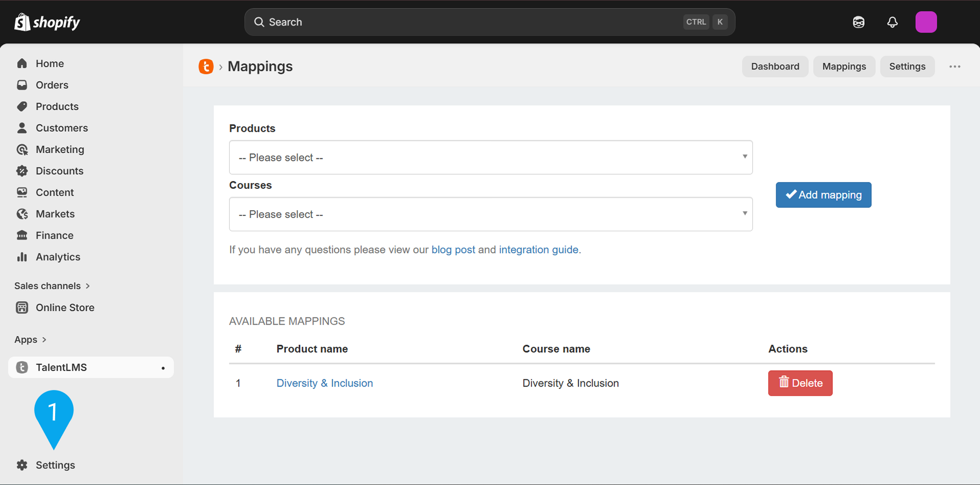Image resolution: width=980 pixels, height=485 pixels.
Task: Switch to the Settings tab at top
Action: click(x=907, y=66)
